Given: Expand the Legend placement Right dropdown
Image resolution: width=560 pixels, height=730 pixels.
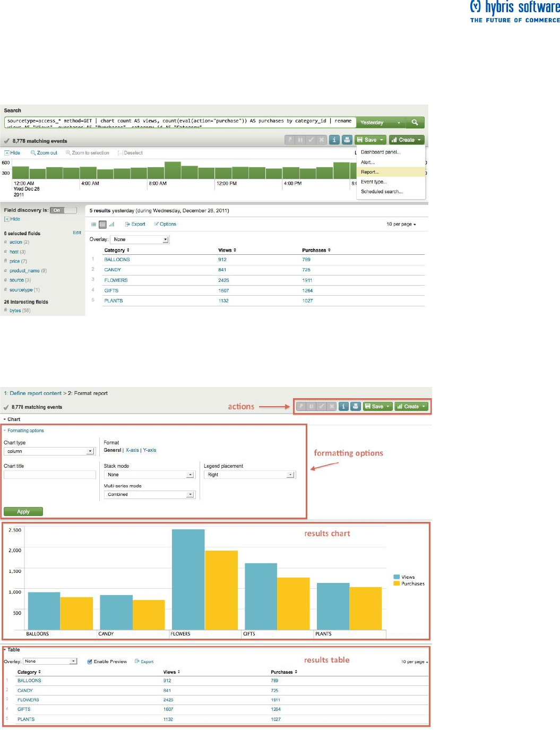Looking at the screenshot, I should click(249, 475).
